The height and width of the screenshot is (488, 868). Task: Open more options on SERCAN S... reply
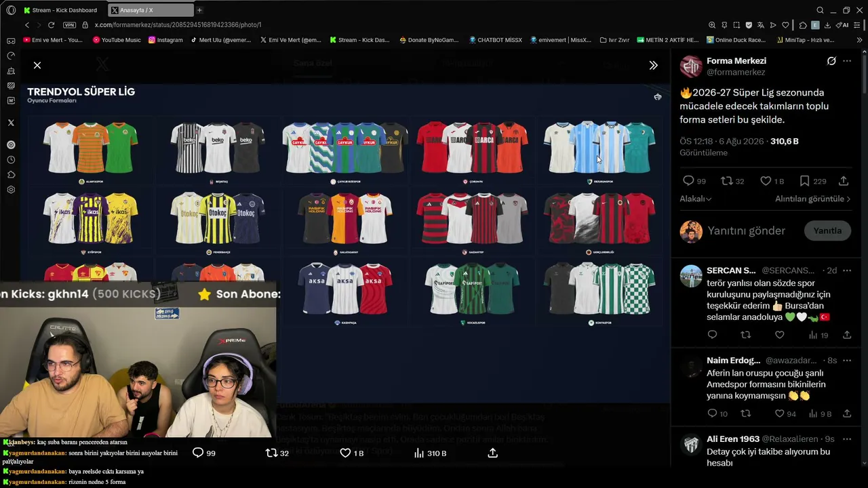click(847, 270)
